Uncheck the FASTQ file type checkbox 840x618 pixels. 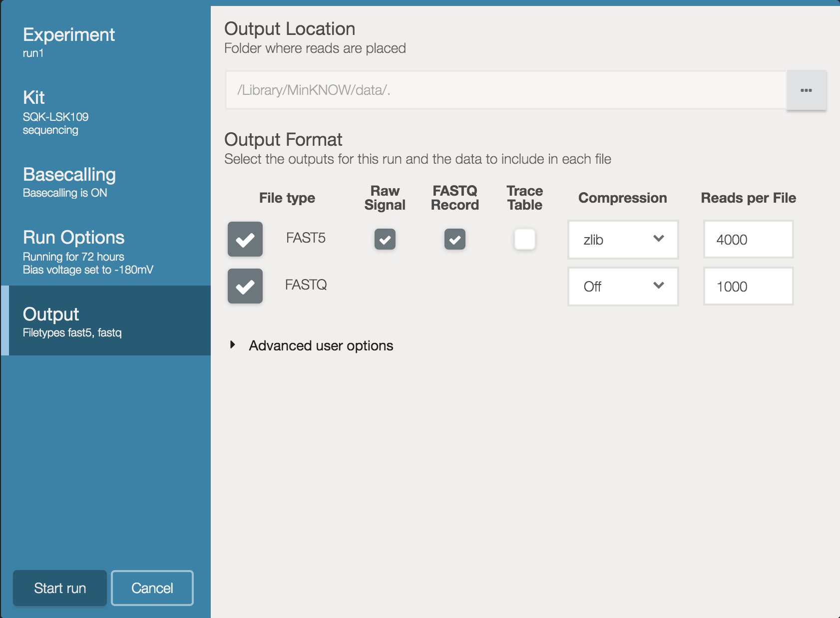[x=245, y=287]
